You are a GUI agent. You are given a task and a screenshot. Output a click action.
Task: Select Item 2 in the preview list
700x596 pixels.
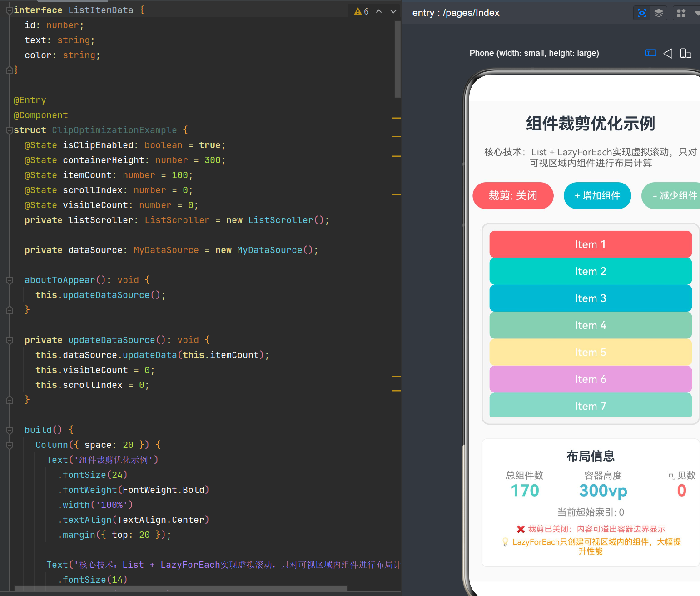coord(591,271)
